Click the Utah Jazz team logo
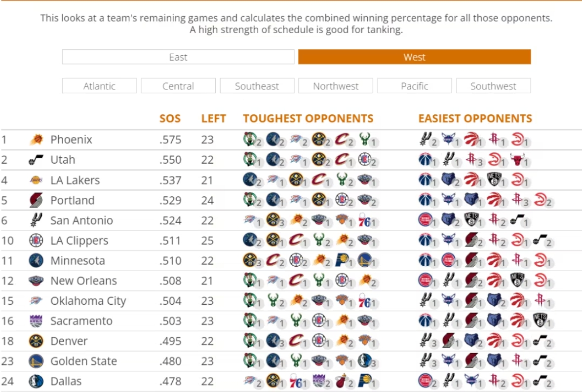This screenshot has height=392, width=582. coord(36,160)
